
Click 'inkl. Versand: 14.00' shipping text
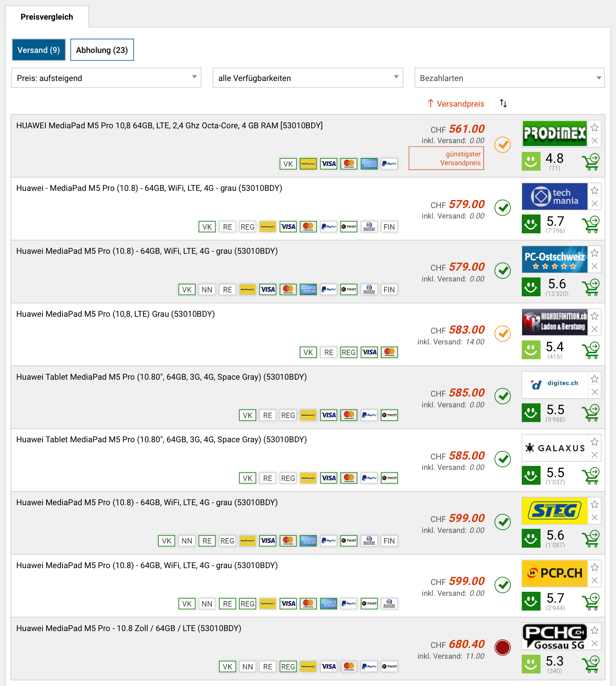(451, 342)
